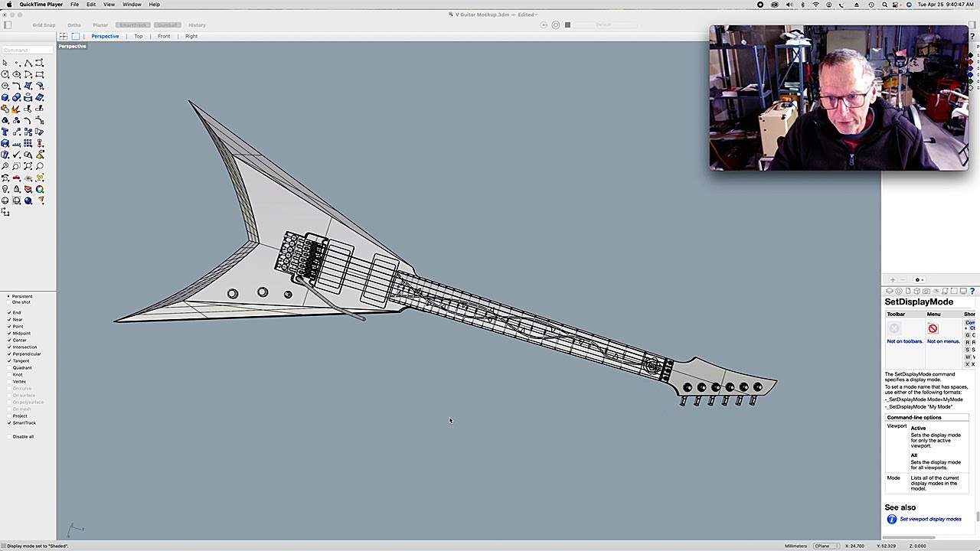980x551 pixels.
Task: Choose the Polyline tool
Action: (x=28, y=63)
